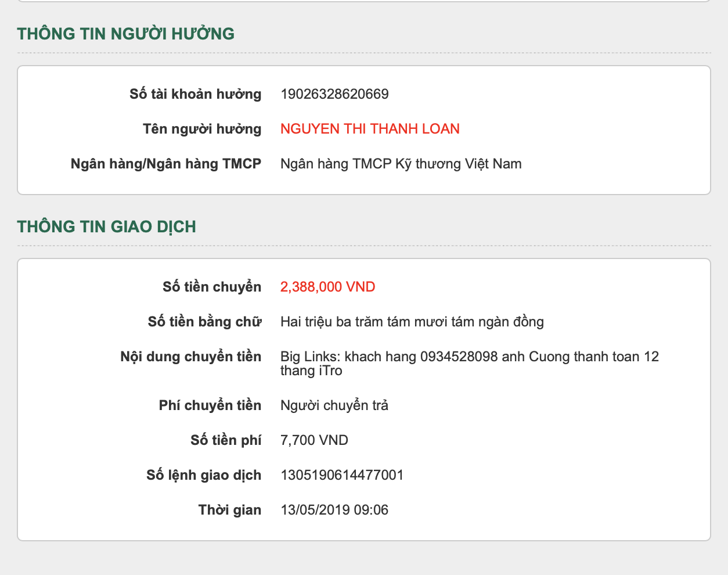
Task: Click the timestamp 13/05/2019 09:06
Action: click(x=334, y=510)
